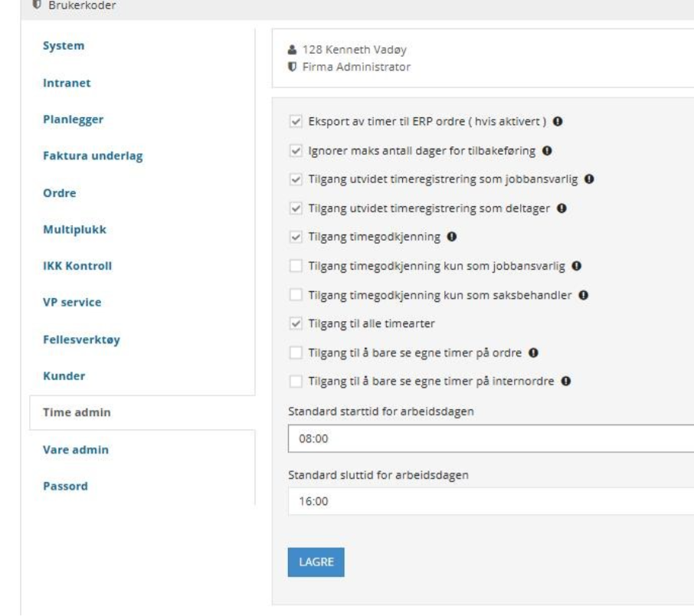Uncheck Tilgang til alle timearter

(296, 324)
